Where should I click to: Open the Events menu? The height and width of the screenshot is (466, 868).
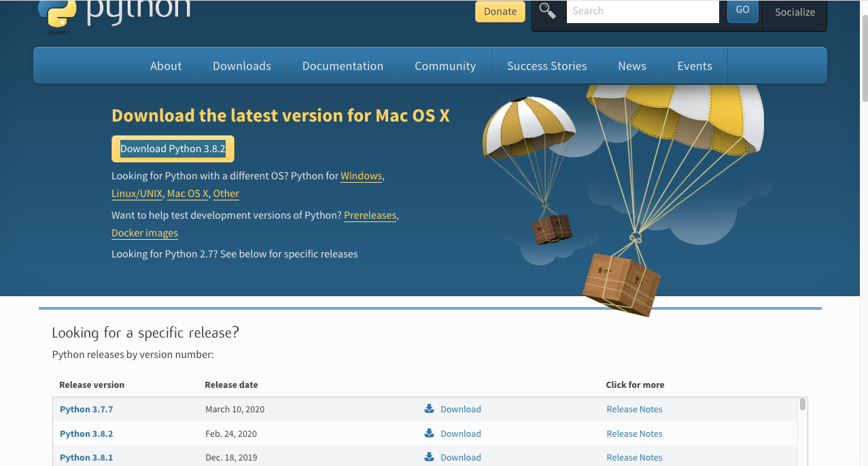point(695,66)
